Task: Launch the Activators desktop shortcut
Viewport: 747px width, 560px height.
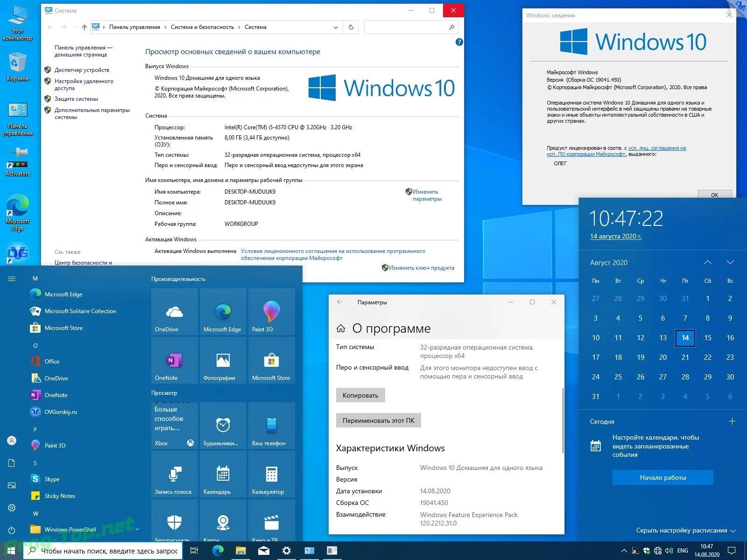Action: tap(17, 161)
